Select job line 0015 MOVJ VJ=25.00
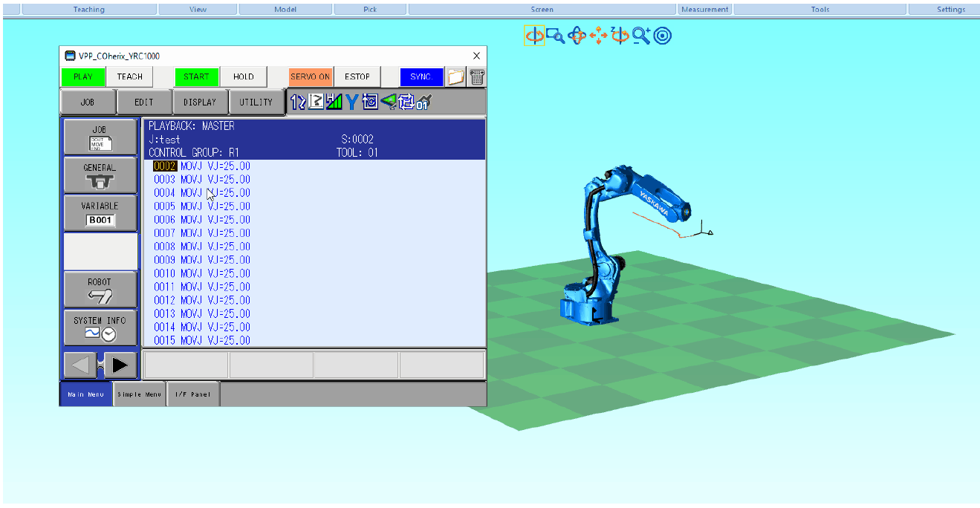This screenshot has height=508, width=980. tap(202, 340)
